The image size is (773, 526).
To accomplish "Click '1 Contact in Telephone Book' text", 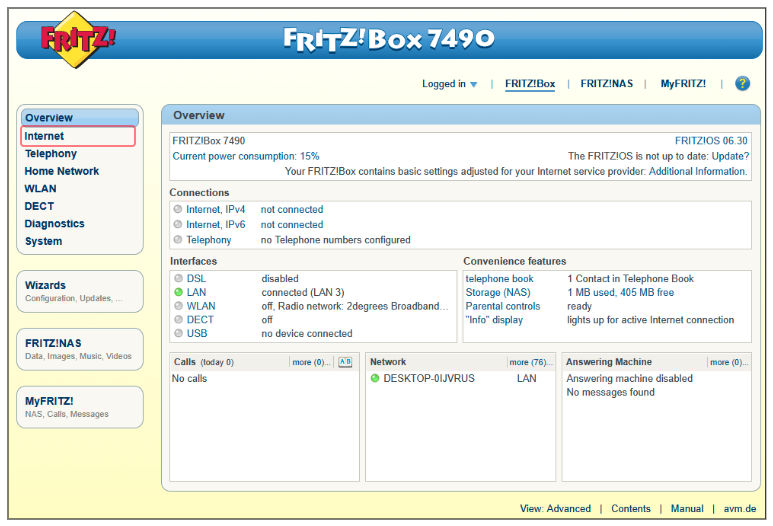I will click(x=630, y=279).
